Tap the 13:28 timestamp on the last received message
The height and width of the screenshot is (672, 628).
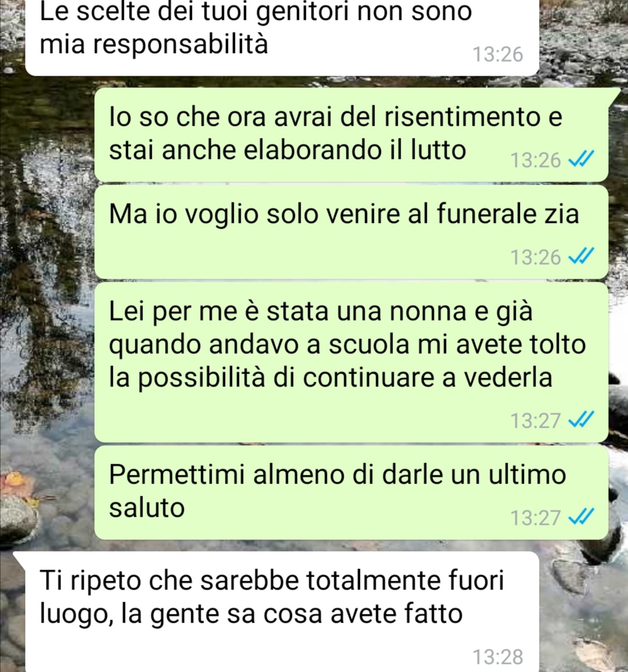coord(498,656)
